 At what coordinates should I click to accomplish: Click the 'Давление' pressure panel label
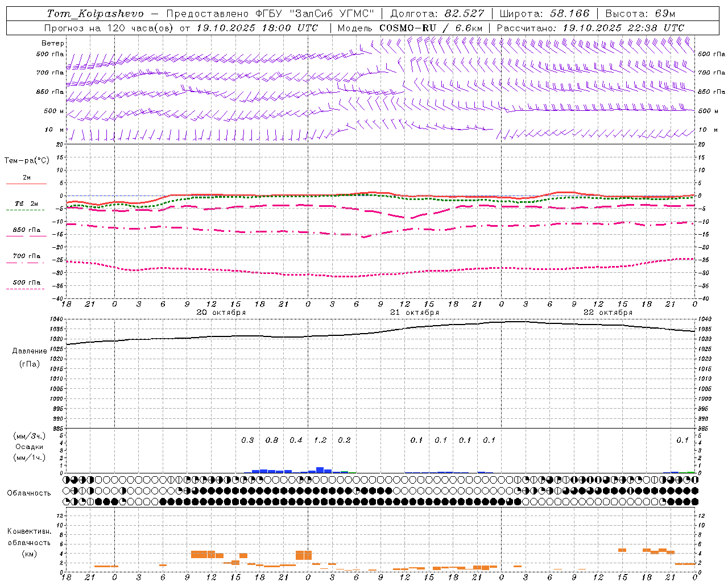[30, 351]
